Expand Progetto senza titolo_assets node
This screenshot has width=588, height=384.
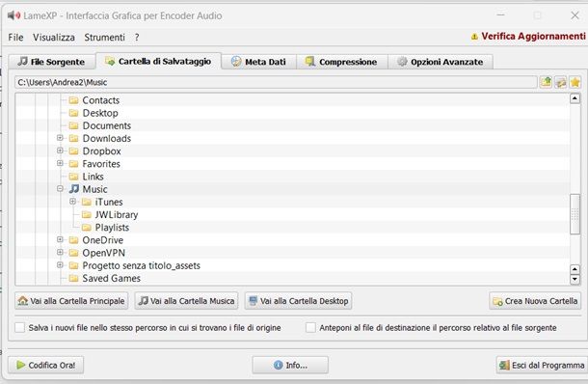coord(60,265)
